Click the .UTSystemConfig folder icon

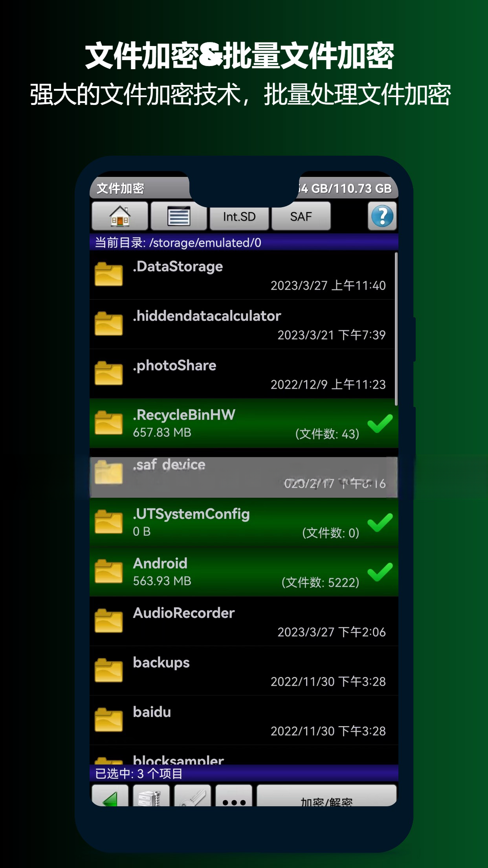(x=108, y=522)
